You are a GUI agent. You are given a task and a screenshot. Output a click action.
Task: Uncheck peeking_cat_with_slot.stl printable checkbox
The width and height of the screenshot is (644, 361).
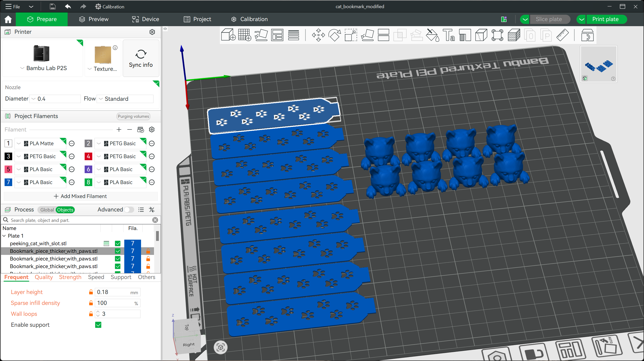(118, 243)
